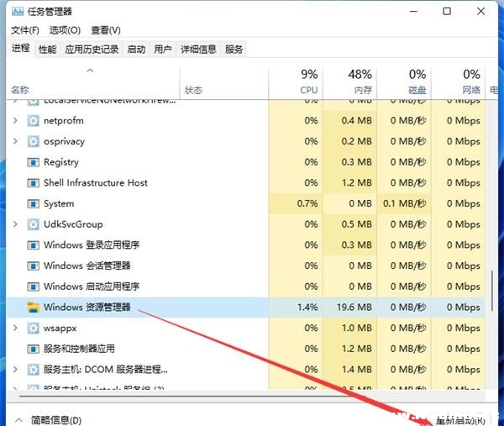Click the Registry process icon
The image size is (504, 426).
coord(33,162)
